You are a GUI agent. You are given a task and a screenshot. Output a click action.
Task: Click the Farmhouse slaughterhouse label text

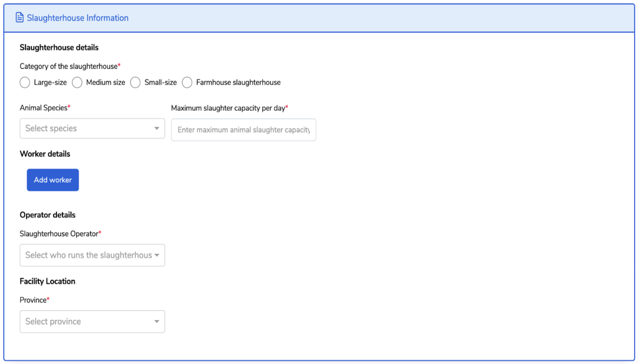coord(238,82)
